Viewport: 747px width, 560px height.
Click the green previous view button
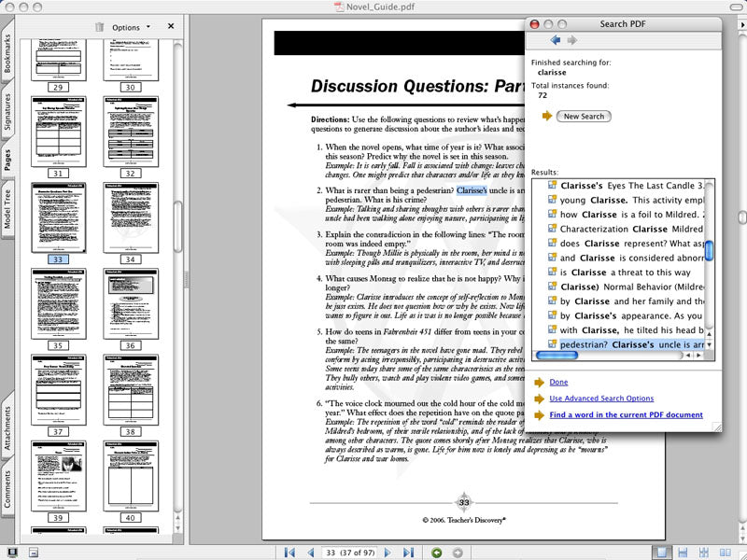pyautogui.click(x=436, y=553)
